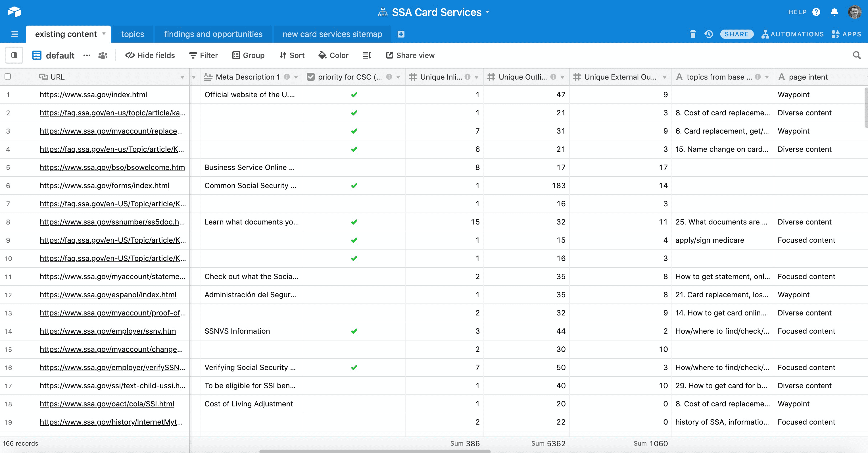
Task: Uncheck priority checkmark on row 16
Action: (x=354, y=368)
